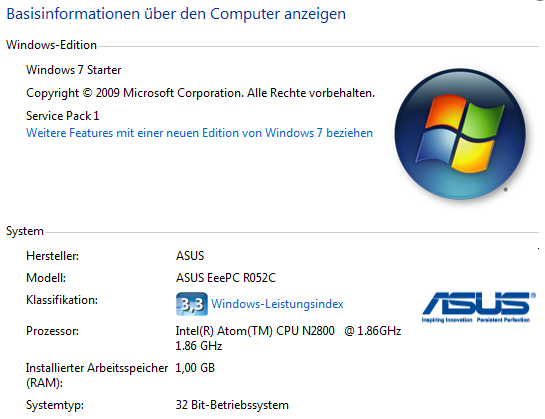Image resolution: width=545 pixels, height=419 pixels.
Task: Click the ASUS manufacturer logo
Action: (479, 307)
